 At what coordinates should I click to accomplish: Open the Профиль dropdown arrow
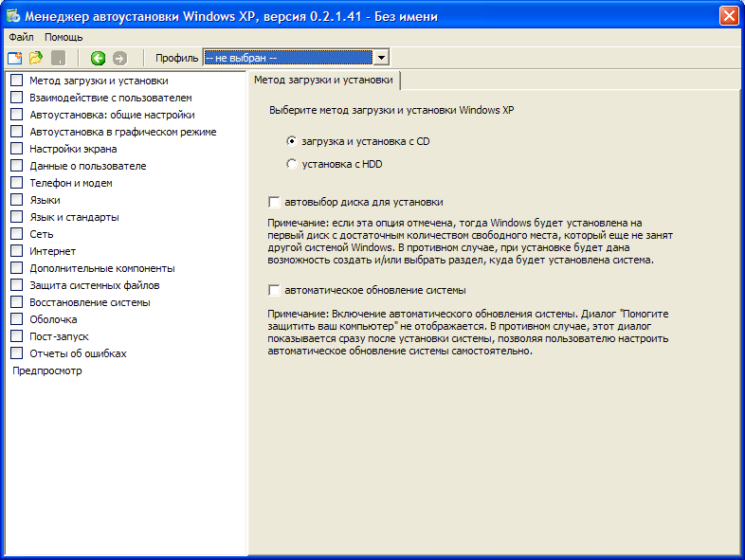point(381,58)
